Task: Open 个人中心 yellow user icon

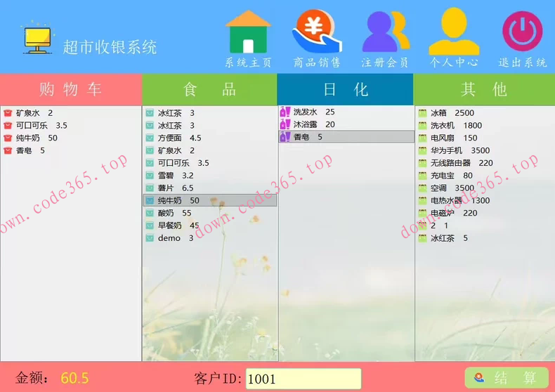Action: pos(454,31)
